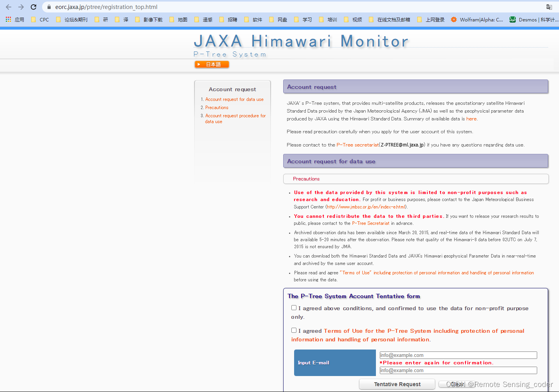Open the 视频 bookmark folder
The image size is (559, 392).
click(353, 19)
